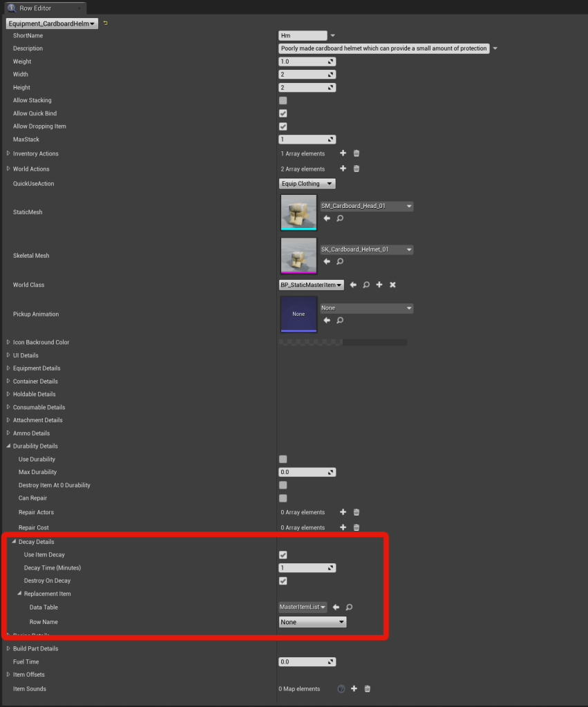The image size is (588, 707).
Task: Toggle Allow Dropping Item checkbox
Action: 283,126
